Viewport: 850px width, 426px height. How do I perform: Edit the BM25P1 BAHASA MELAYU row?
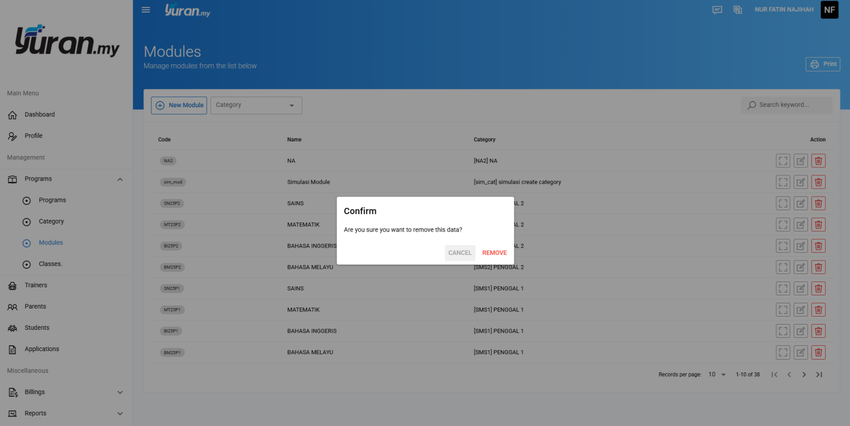[x=801, y=352]
